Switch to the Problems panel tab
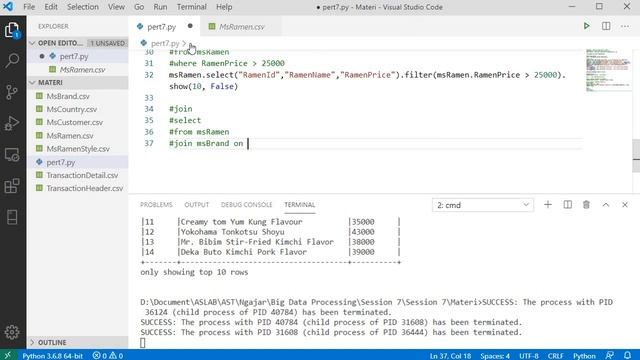The width and height of the screenshot is (640, 360). tap(156, 204)
